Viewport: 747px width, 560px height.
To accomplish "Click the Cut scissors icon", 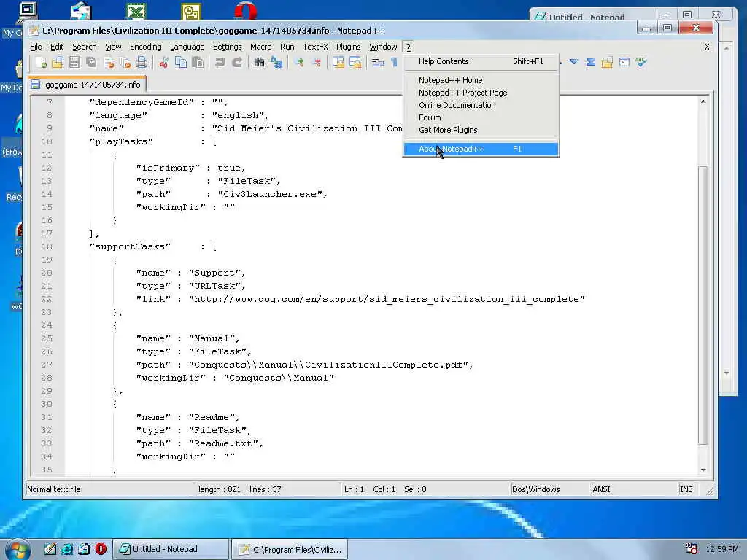I will point(163,63).
